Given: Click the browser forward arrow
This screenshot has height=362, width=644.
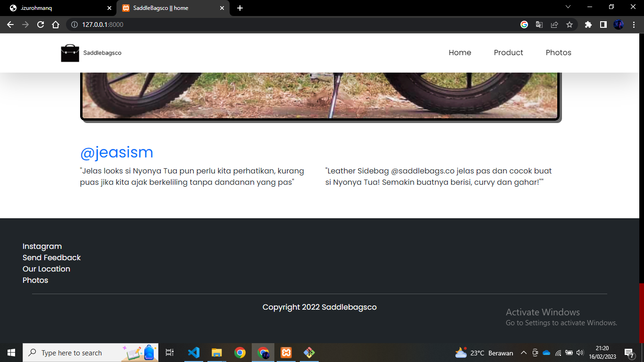Looking at the screenshot, I should [x=25, y=25].
